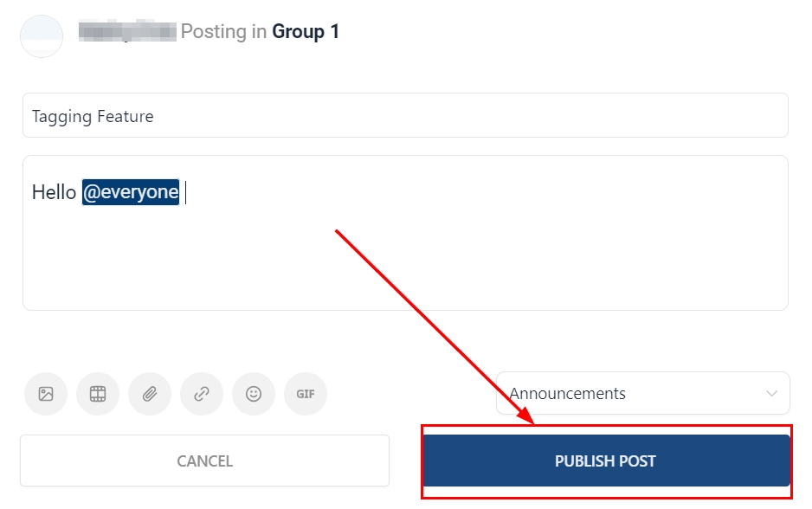The height and width of the screenshot is (509, 812).
Task: Click the @everyone mention tag
Action: point(131,192)
